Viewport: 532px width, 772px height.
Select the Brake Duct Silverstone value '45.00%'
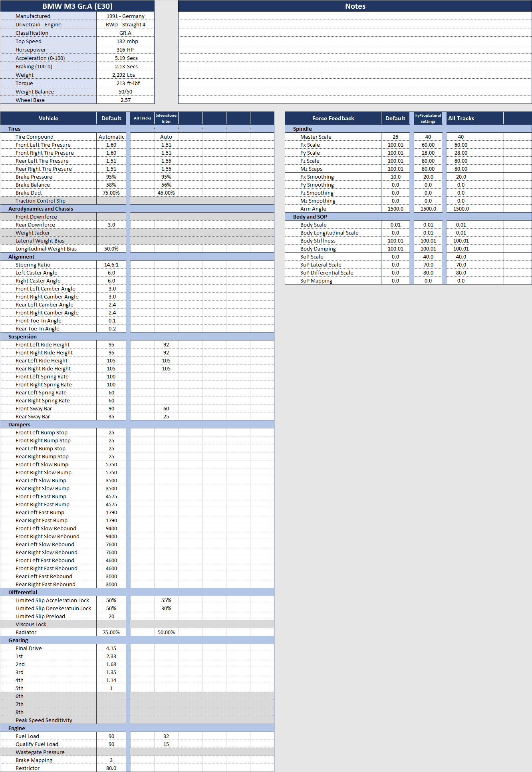(x=166, y=193)
